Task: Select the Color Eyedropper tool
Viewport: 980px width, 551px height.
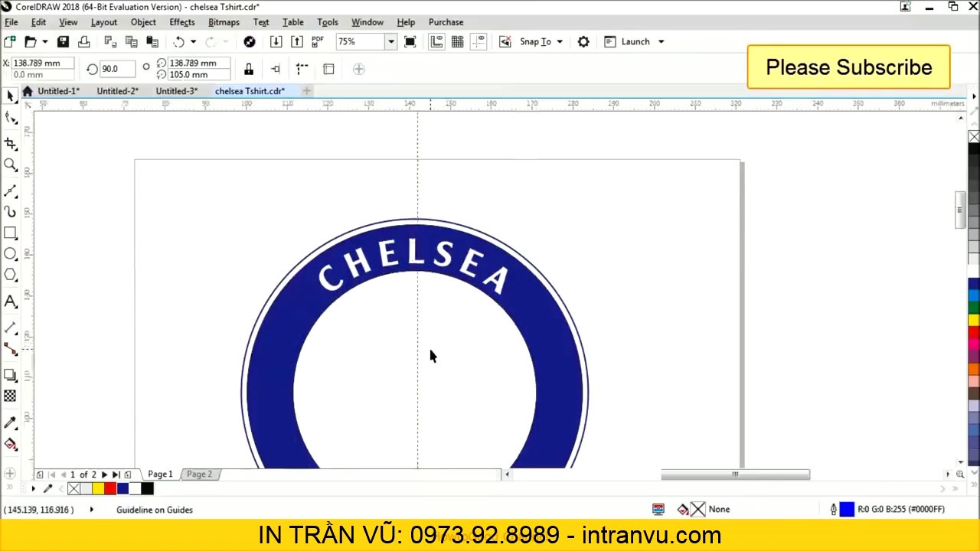Action: 10,422
